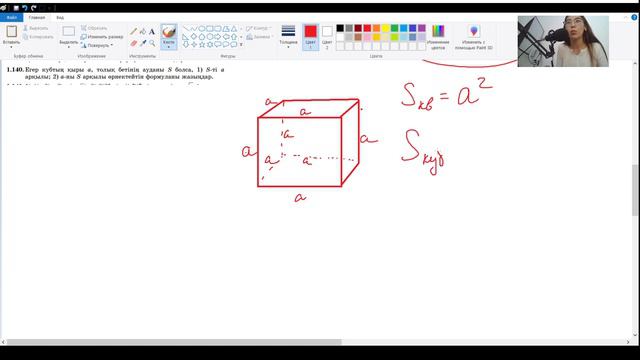Open the File (Файл) menu
This screenshot has height=360, width=640.
(x=11, y=18)
